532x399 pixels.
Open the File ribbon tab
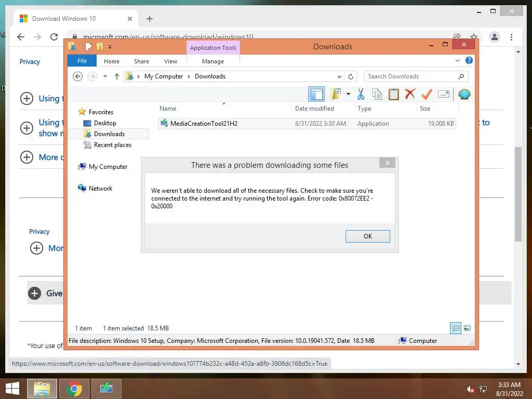click(x=82, y=61)
